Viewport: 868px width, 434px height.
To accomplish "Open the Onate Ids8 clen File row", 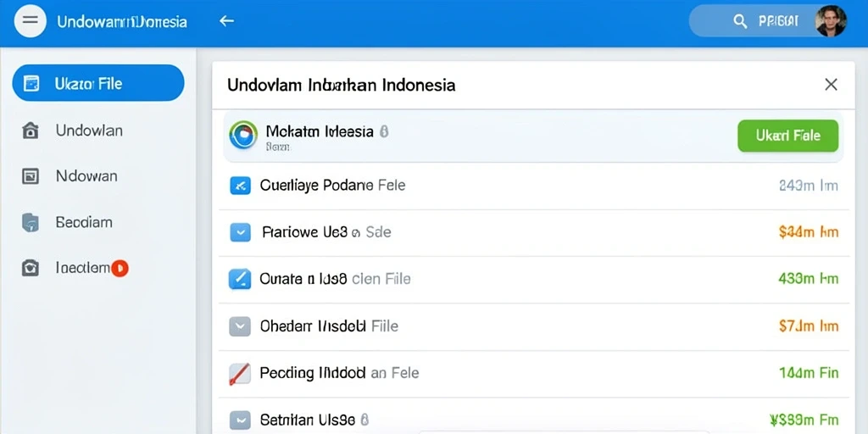I will [534, 279].
